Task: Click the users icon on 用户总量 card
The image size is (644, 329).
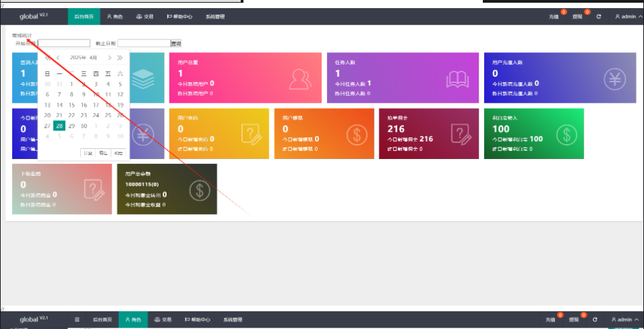Action: (300, 79)
